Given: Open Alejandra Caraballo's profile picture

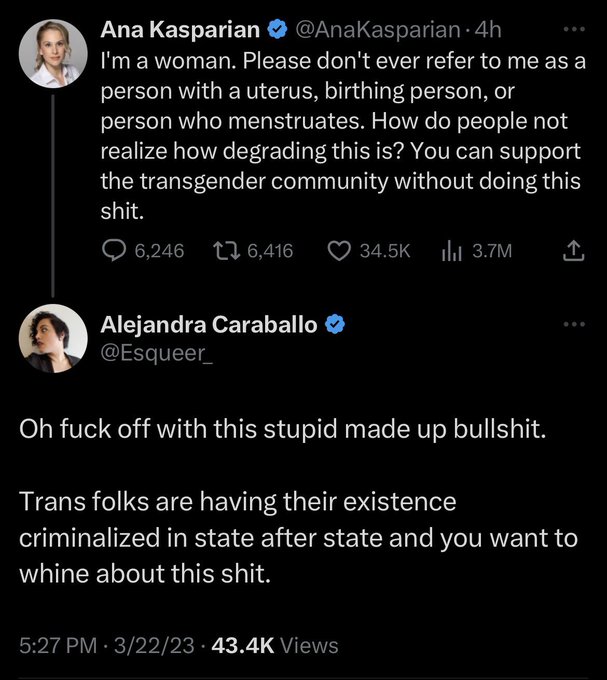Looking at the screenshot, I should pos(53,339).
